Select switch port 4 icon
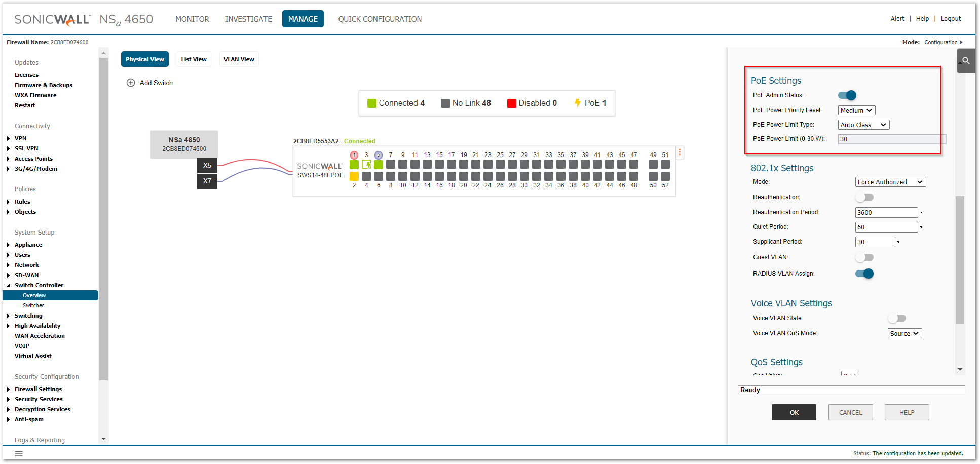Image resolution: width=980 pixels, height=464 pixels. pos(366,176)
